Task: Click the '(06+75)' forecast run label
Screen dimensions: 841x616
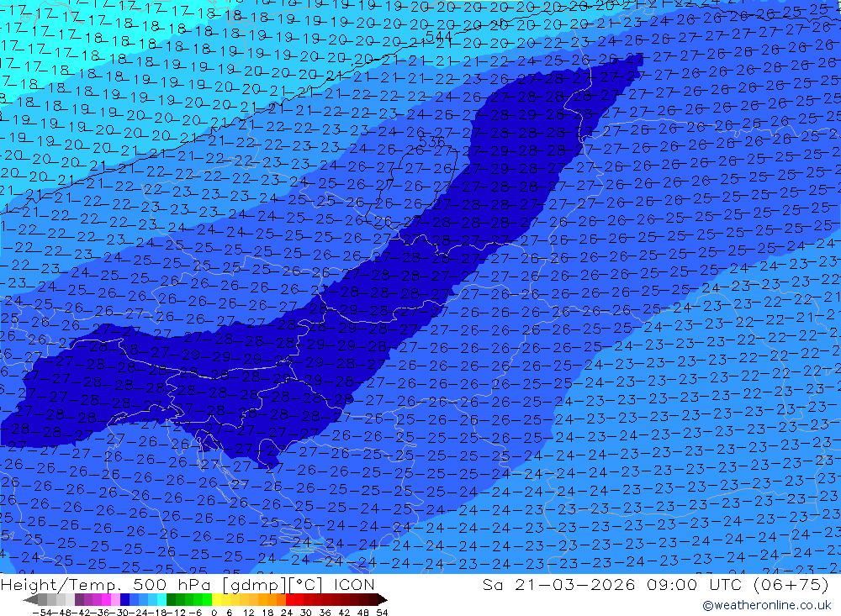Action: [791, 584]
